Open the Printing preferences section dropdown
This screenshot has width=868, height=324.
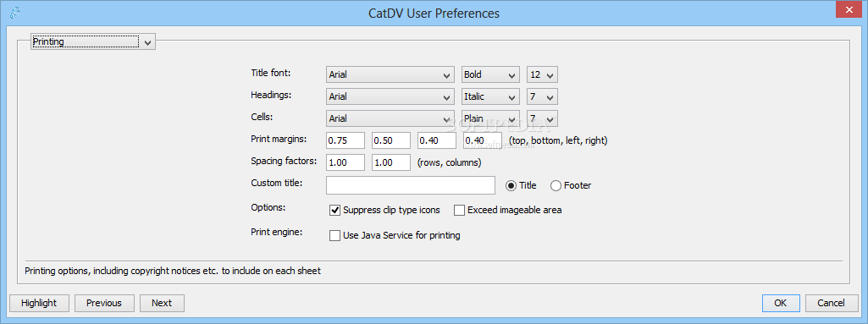[x=93, y=41]
